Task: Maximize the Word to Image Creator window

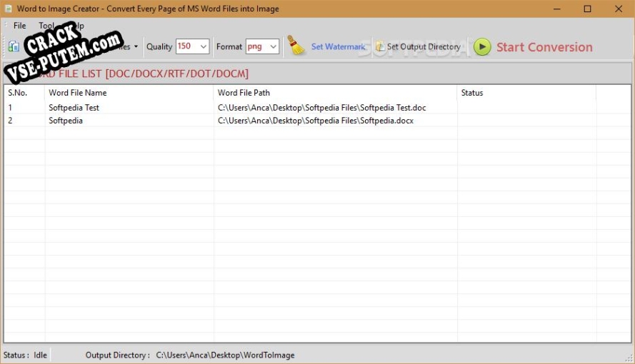Action: [x=588, y=9]
